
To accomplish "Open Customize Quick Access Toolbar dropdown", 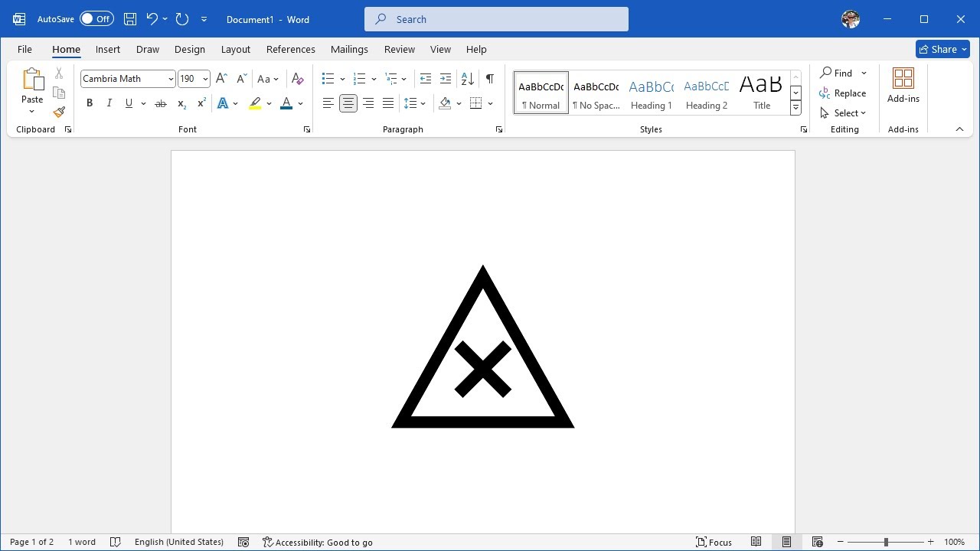I will point(204,19).
